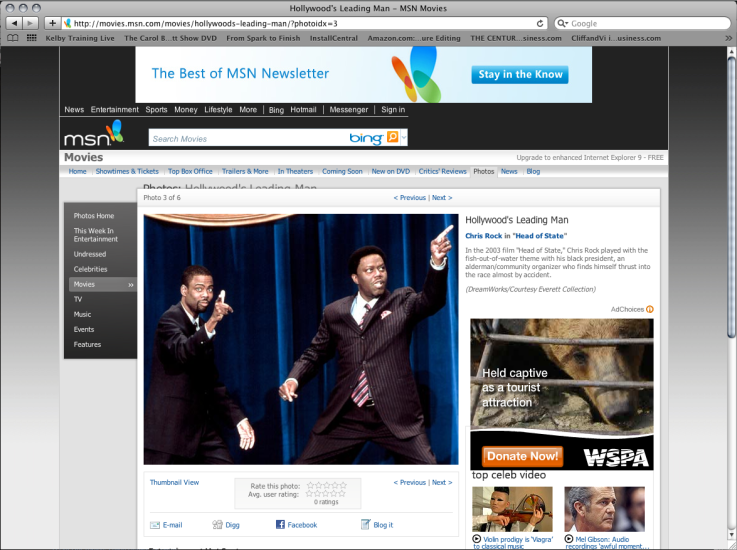
Task: Open Kelby Training Live bookmark
Action: pos(80,38)
